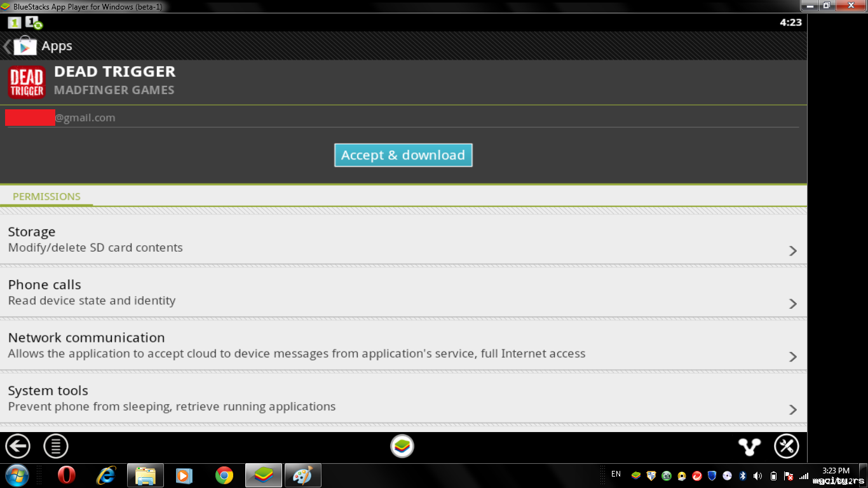This screenshot has height=488, width=868.
Task: Select the PERMISSIONS tab
Action: (x=46, y=196)
